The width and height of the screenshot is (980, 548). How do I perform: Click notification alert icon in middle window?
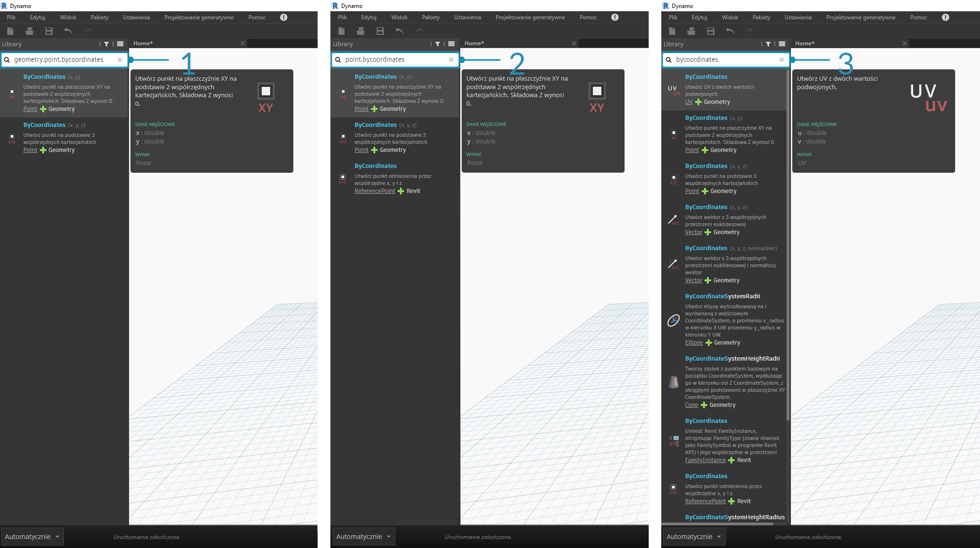click(615, 17)
